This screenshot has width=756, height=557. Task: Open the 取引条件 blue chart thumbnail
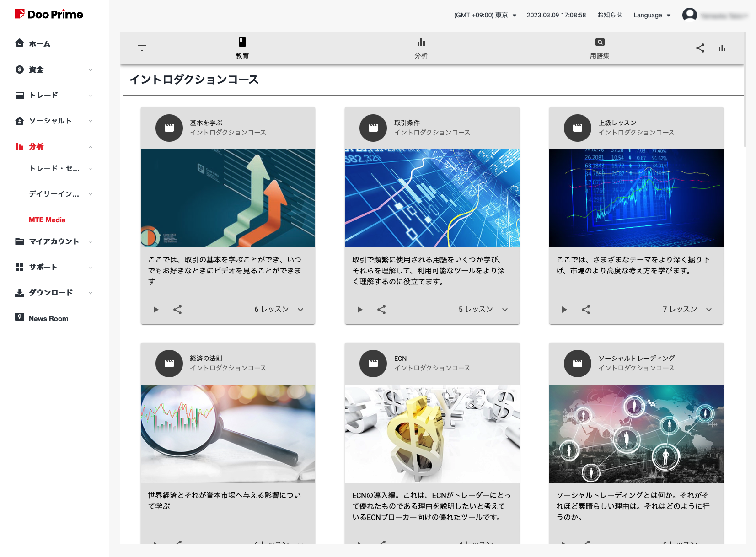point(432,198)
